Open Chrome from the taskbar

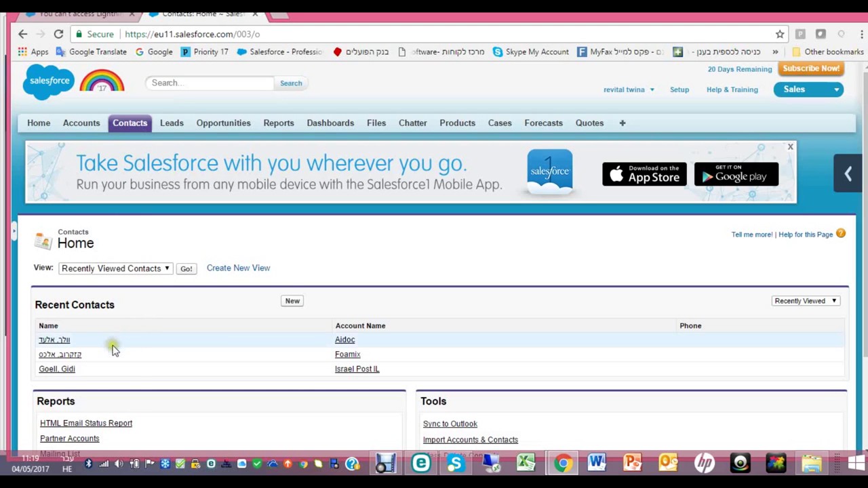[x=562, y=464]
